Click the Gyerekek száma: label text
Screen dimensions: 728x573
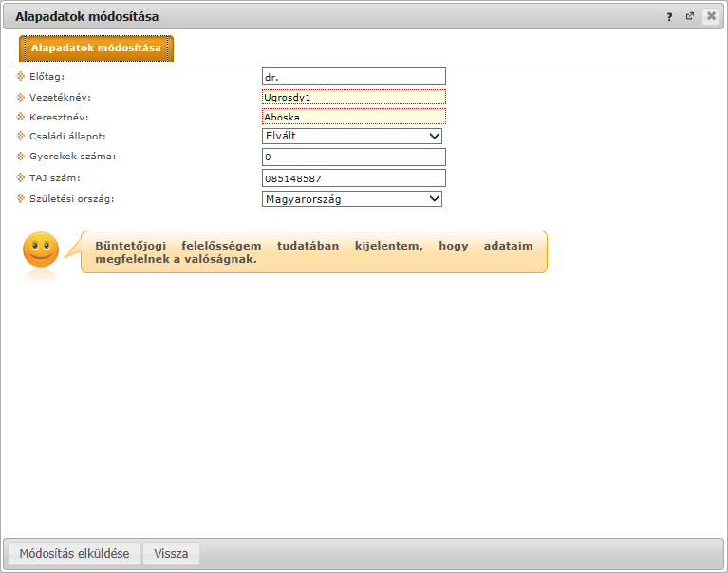coord(73,157)
